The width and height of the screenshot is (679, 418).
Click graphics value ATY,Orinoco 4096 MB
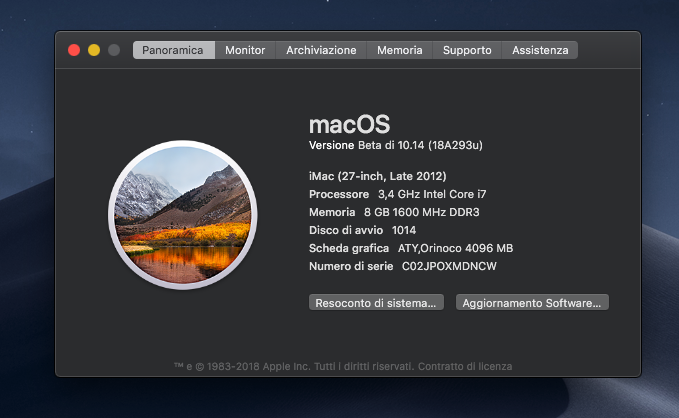coord(455,248)
